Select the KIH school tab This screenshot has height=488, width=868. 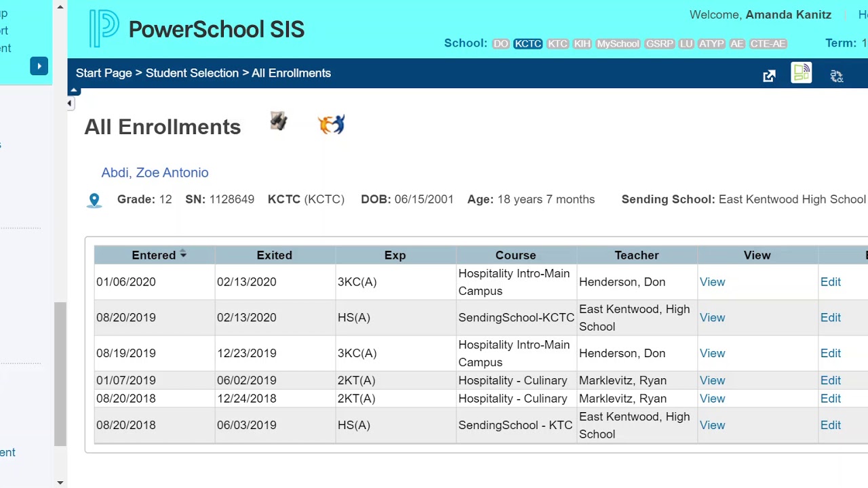point(582,43)
